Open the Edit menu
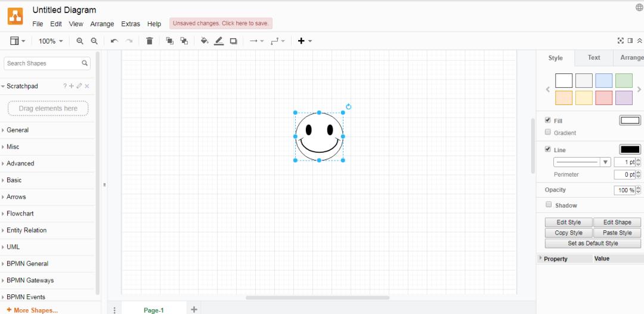Image resolution: width=644 pixels, height=314 pixels. click(x=56, y=24)
